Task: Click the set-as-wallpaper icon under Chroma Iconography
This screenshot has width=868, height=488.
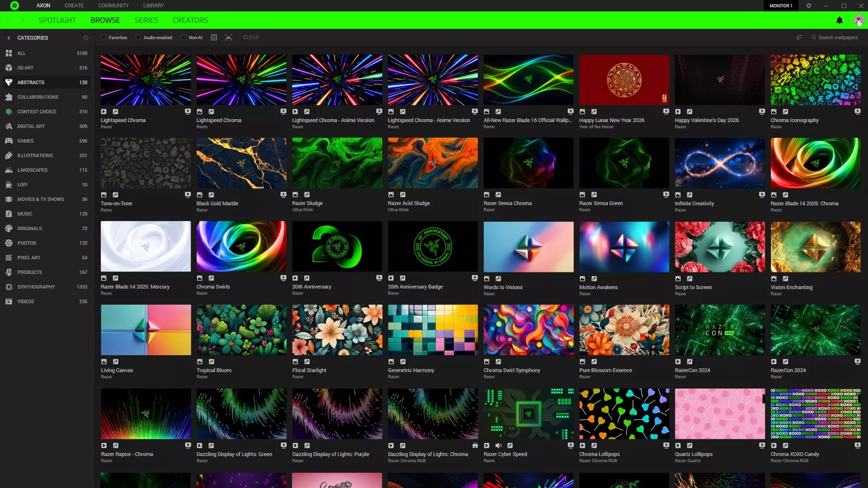Action: point(858,111)
